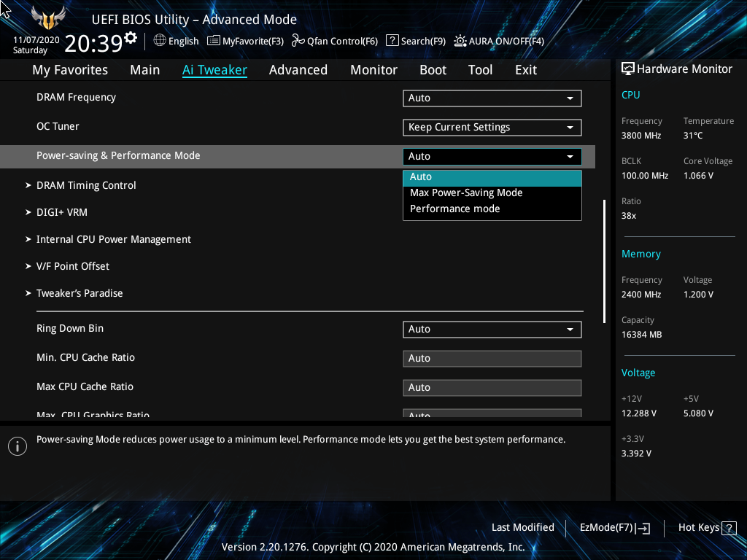Click Min. CPU Cache Ratio field
Image resolution: width=747 pixels, height=560 pixels.
pyautogui.click(x=492, y=359)
